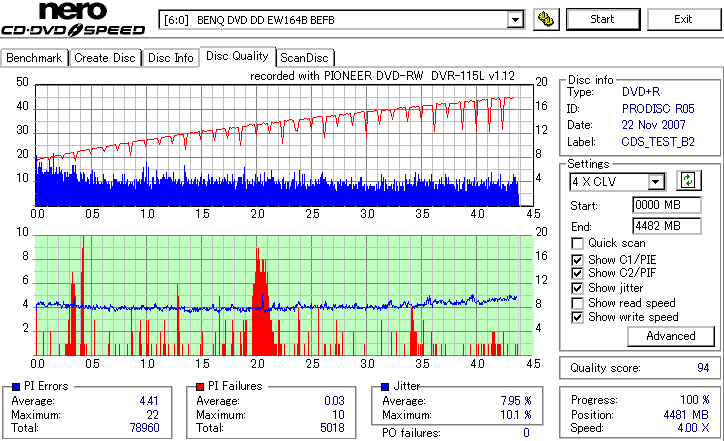The height and width of the screenshot is (441, 724).
Task: Click the PI Failures lower graph
Action: [284, 296]
